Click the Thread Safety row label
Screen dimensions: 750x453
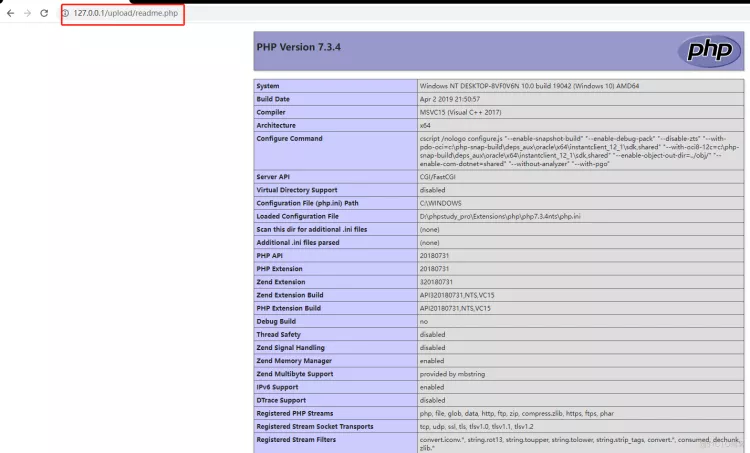tap(281, 334)
